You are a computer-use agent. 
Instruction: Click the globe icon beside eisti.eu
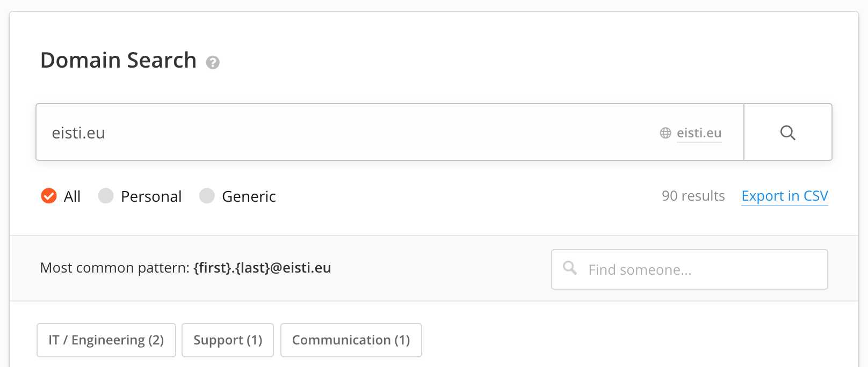pos(666,133)
